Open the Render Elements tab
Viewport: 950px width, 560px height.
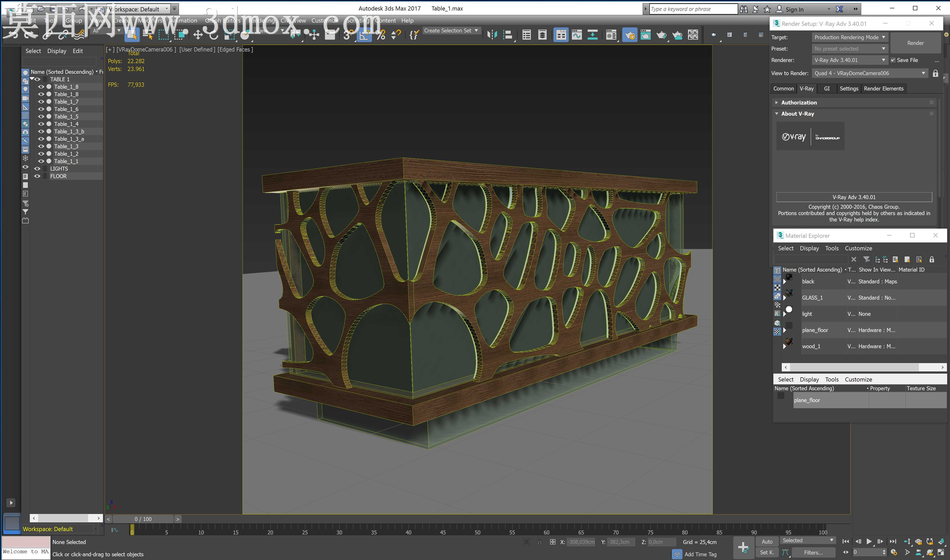click(x=884, y=89)
